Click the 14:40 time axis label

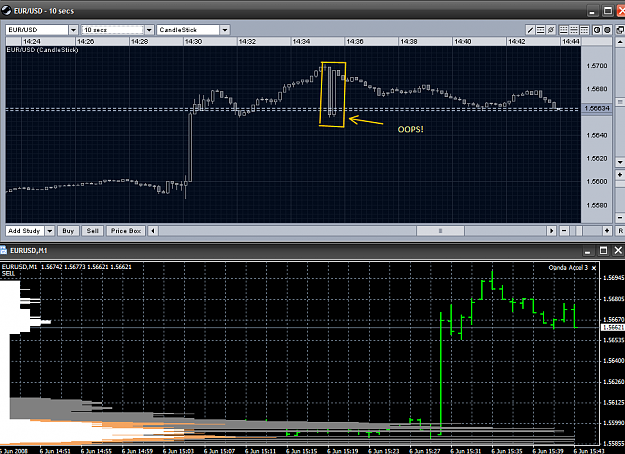[463, 41]
